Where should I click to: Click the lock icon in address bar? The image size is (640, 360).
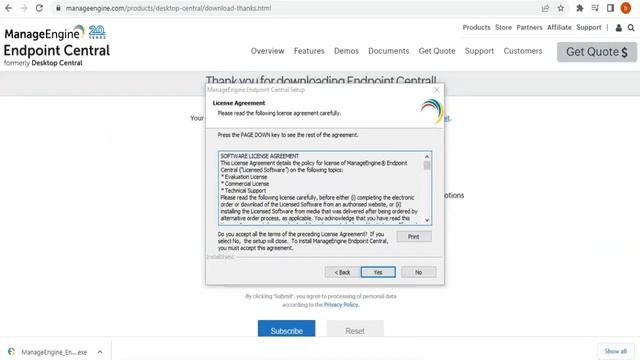tap(58, 8)
